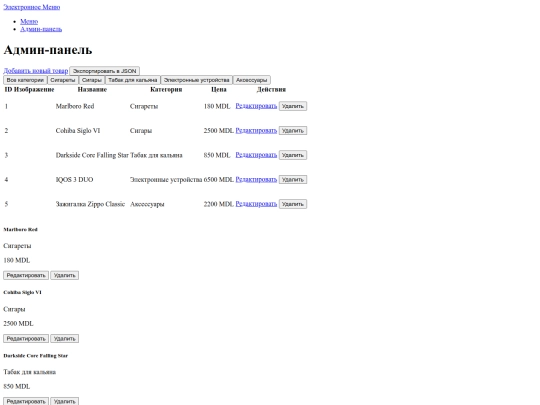Filter by Сигареты category button

click(63, 80)
